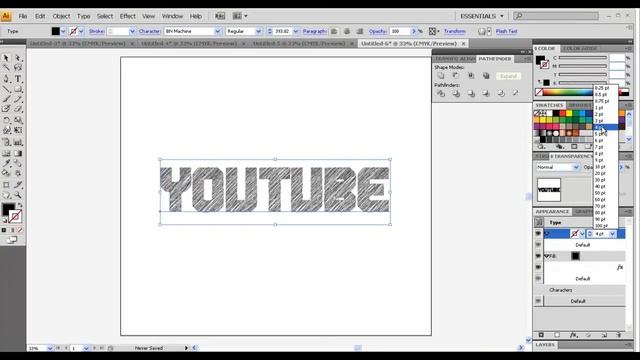640x360 pixels.
Task: Select the Column Graph tool
Action: pyautogui.click(x=18, y=142)
